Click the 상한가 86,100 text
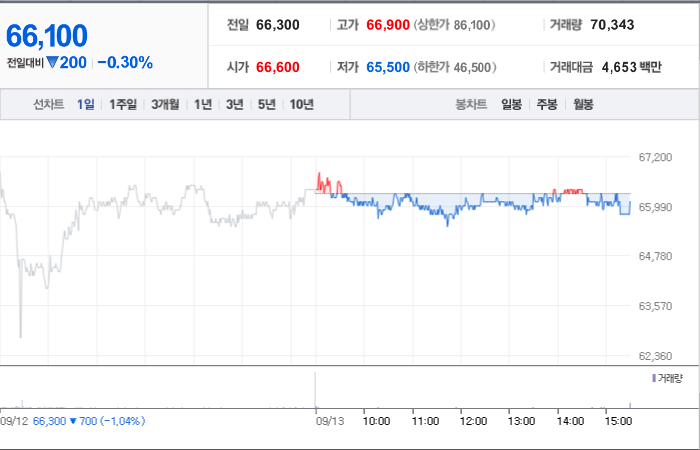 tap(454, 25)
